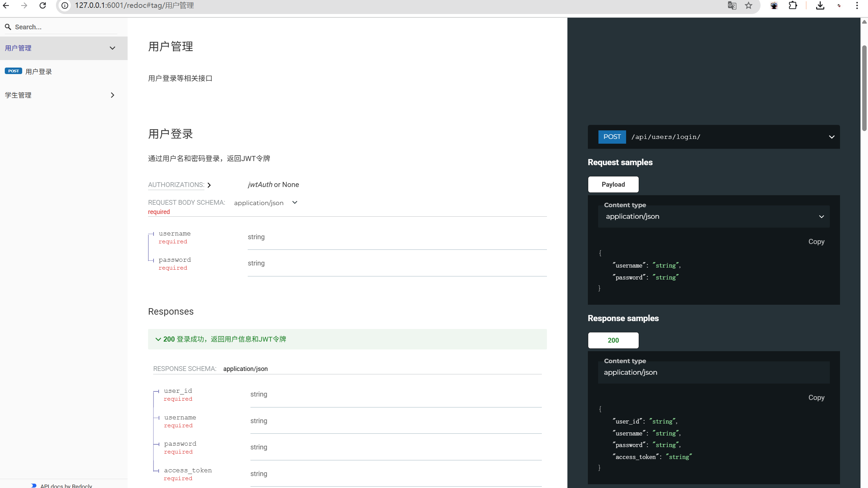Open the POST 用户登录 sidebar link
The image size is (868, 488).
click(x=39, y=72)
